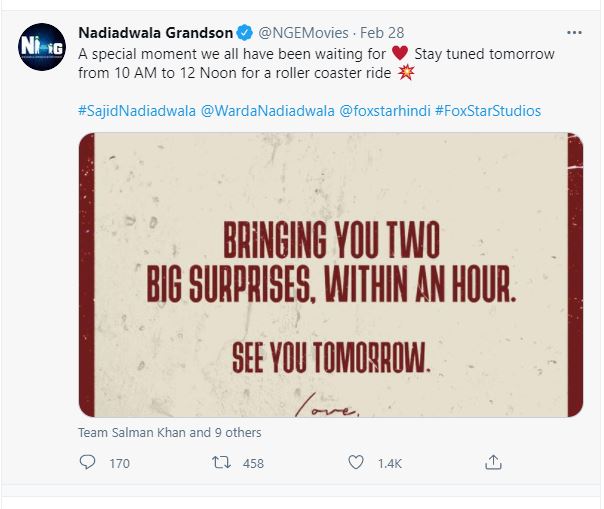The height and width of the screenshot is (509, 604).
Task: Click the reply speech bubble icon
Action: (87, 462)
